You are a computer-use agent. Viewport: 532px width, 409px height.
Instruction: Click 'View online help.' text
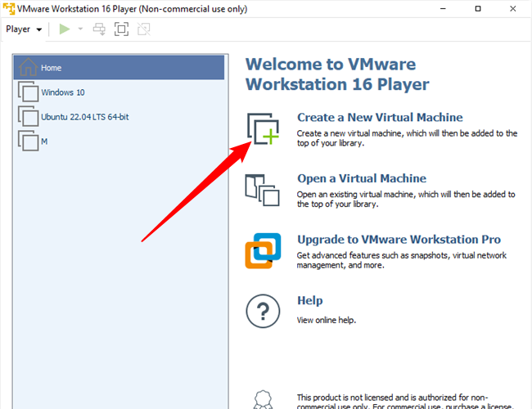coord(327,320)
